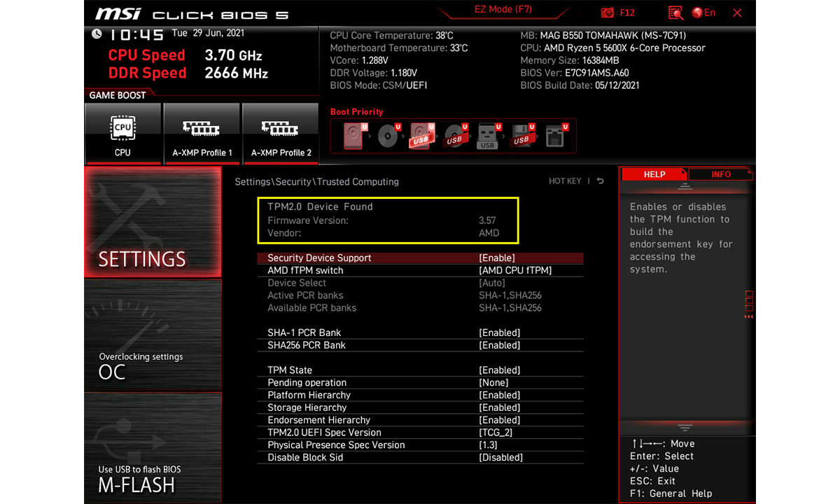
Task: Switch to the INFO tab
Action: click(x=722, y=174)
